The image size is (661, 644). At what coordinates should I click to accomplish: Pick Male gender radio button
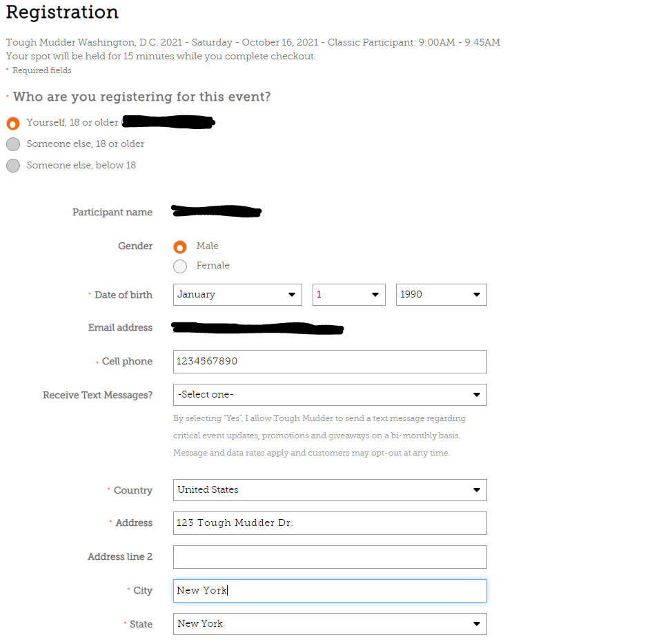pos(180,246)
